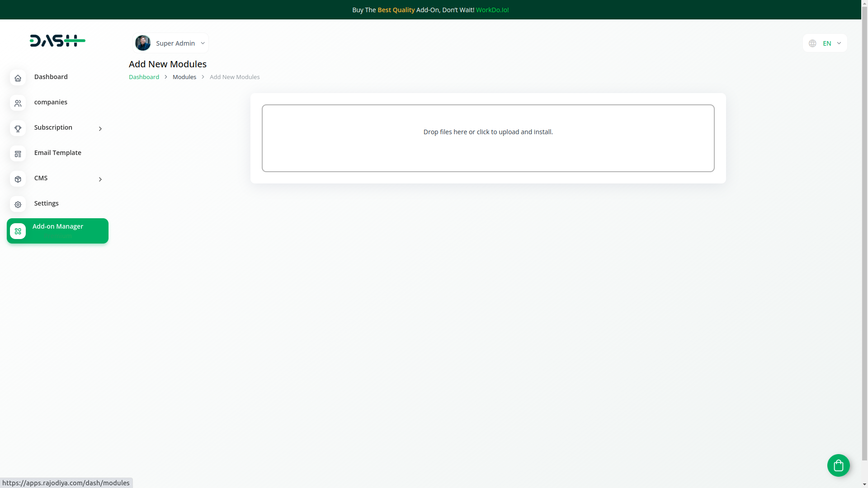The width and height of the screenshot is (868, 488).
Task: Follow the Modules breadcrumb link
Action: 184,77
